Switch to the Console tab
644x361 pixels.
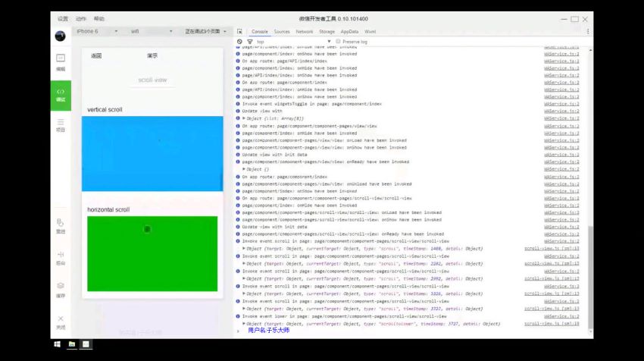pyautogui.click(x=260, y=32)
